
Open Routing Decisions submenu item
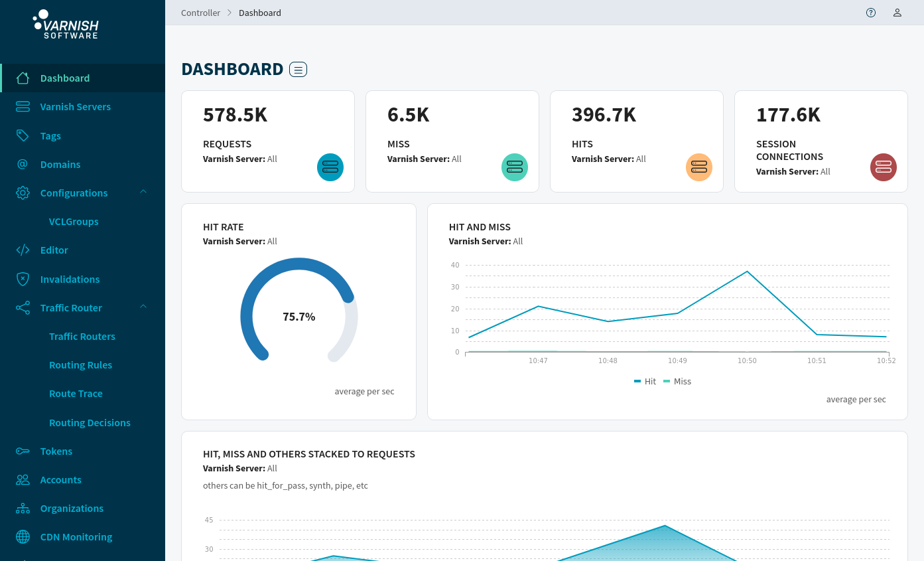pos(90,423)
